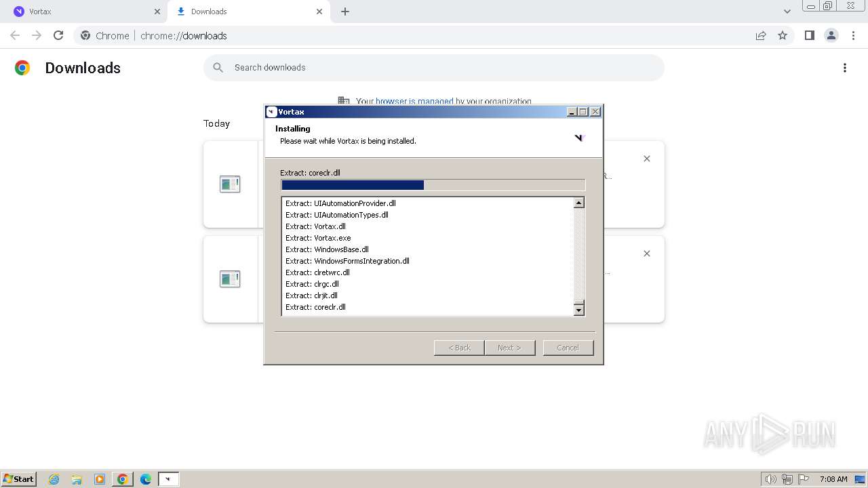The height and width of the screenshot is (488, 868).
Task: Open the tab search dropdown arrow
Action: pos(787,12)
